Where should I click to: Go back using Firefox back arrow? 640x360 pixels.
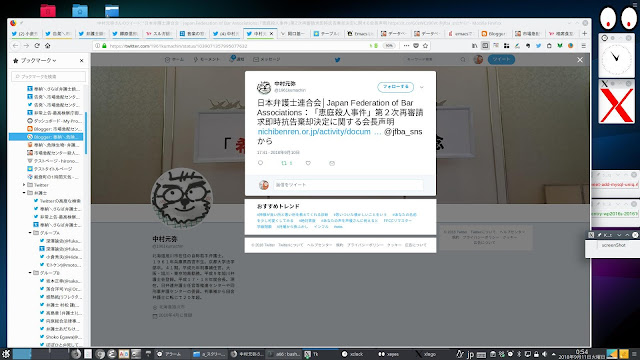tap(16, 46)
